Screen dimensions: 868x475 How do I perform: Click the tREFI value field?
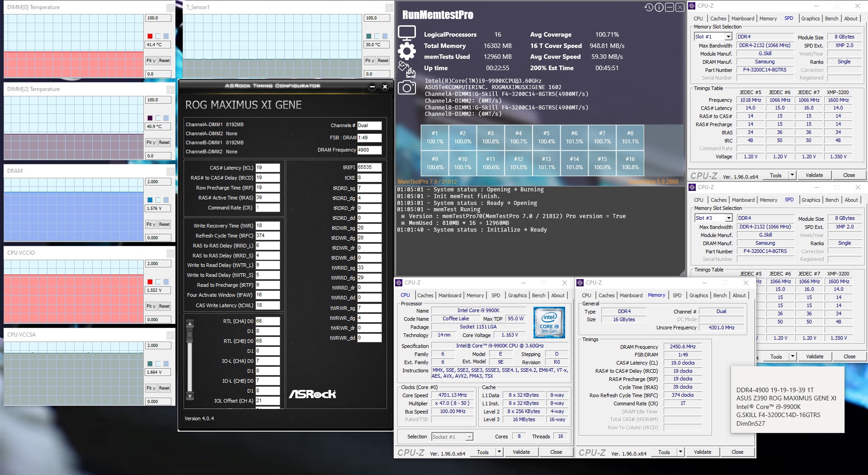369,167
